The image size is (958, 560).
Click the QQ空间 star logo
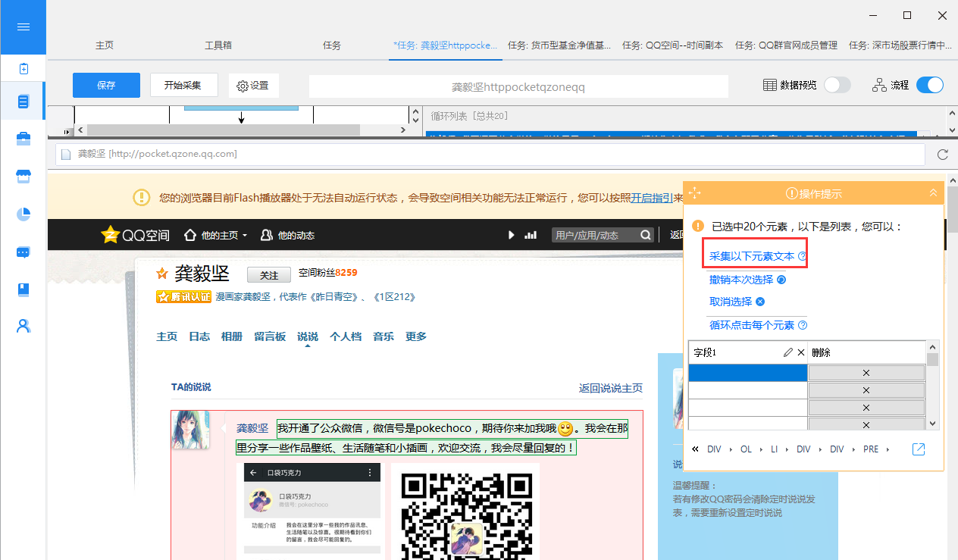(x=111, y=235)
